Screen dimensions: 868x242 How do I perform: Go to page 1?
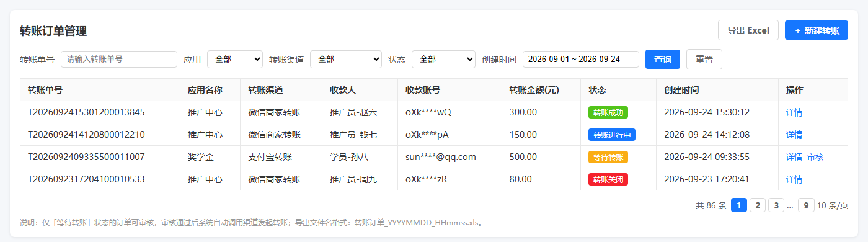point(739,205)
